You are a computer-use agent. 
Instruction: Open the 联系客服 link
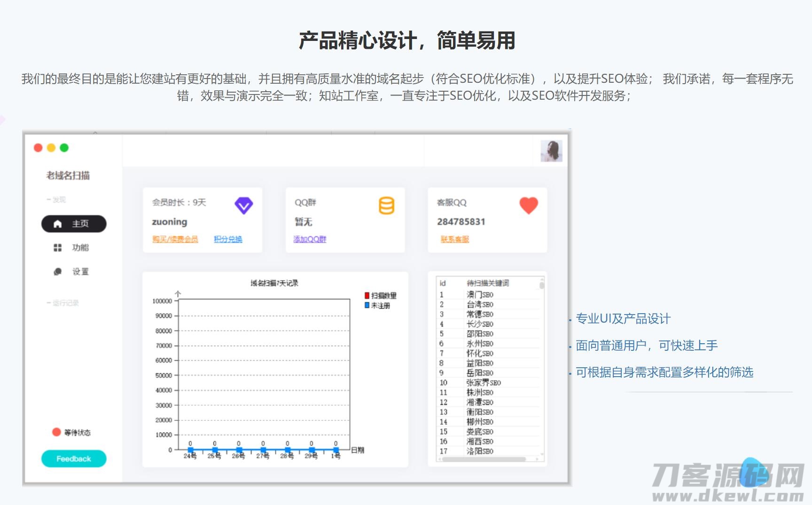(454, 239)
